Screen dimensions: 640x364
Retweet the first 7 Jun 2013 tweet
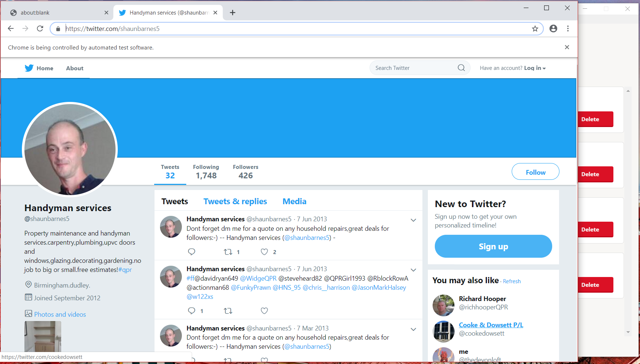pos(228,252)
